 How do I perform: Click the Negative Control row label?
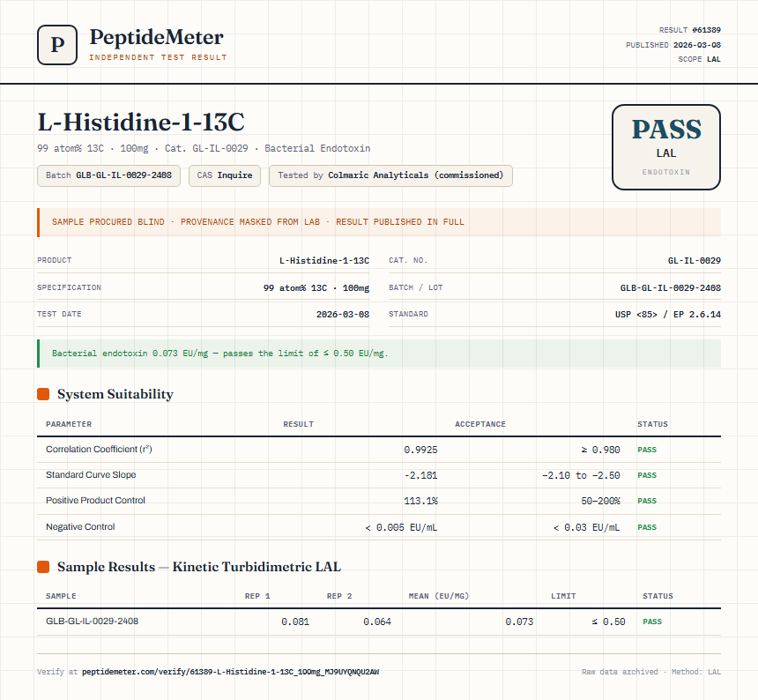(x=80, y=526)
